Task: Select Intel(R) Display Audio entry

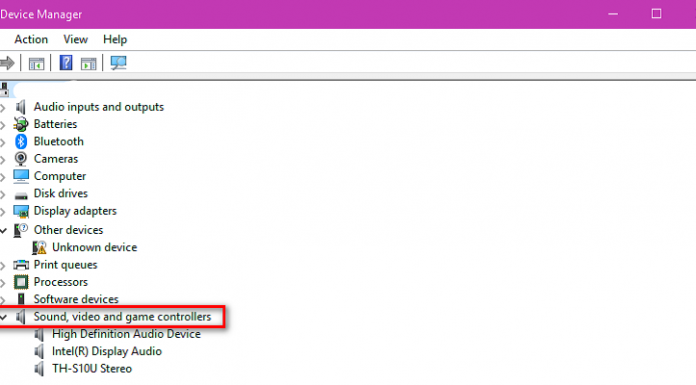Action: 107,351
